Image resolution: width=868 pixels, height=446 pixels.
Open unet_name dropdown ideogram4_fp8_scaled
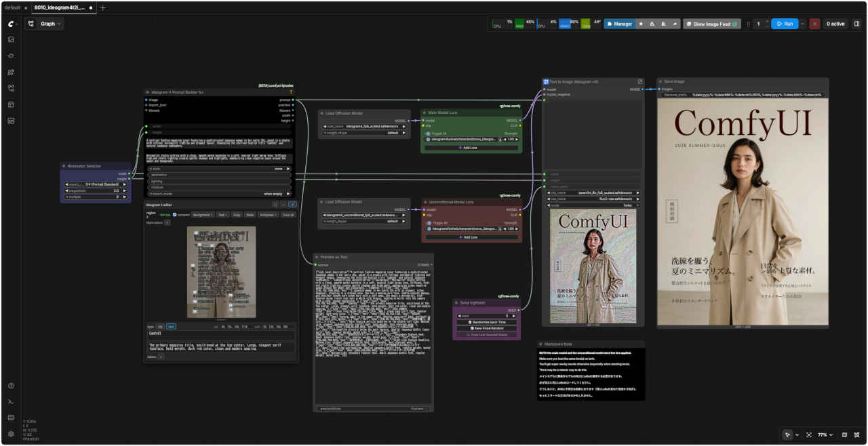[x=365, y=126]
